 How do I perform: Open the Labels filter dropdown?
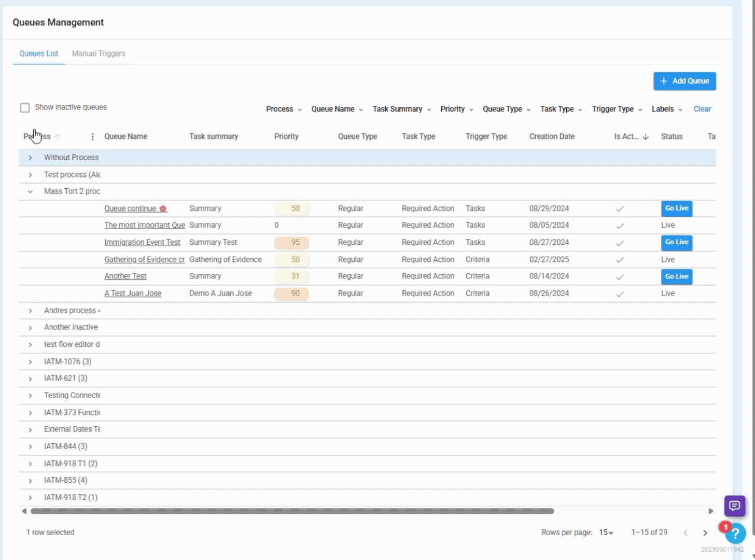666,109
